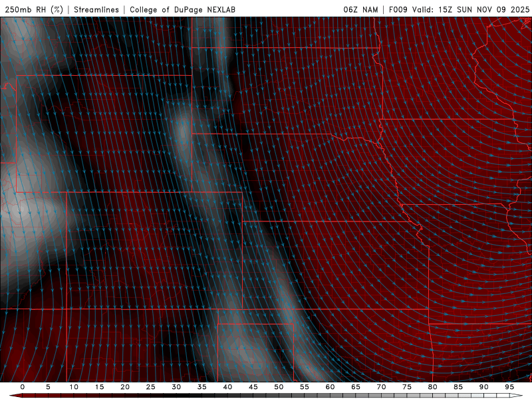
Task: Click the colorbar label "70"
Action: [381, 387]
